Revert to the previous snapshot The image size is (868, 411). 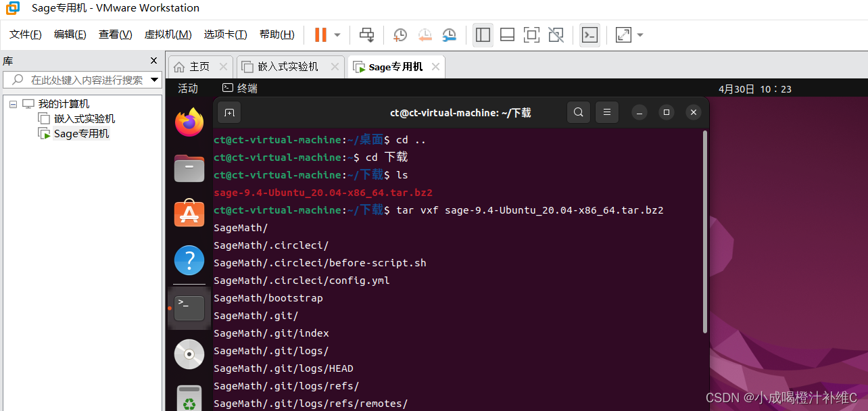coord(425,34)
